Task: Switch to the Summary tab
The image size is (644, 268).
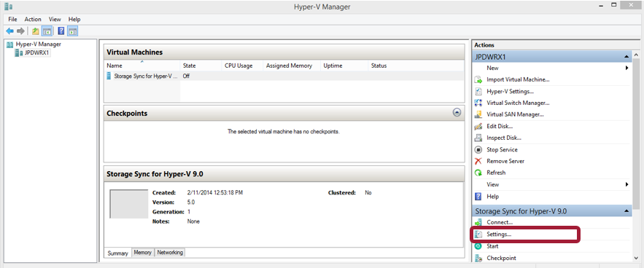Action: click(x=118, y=253)
